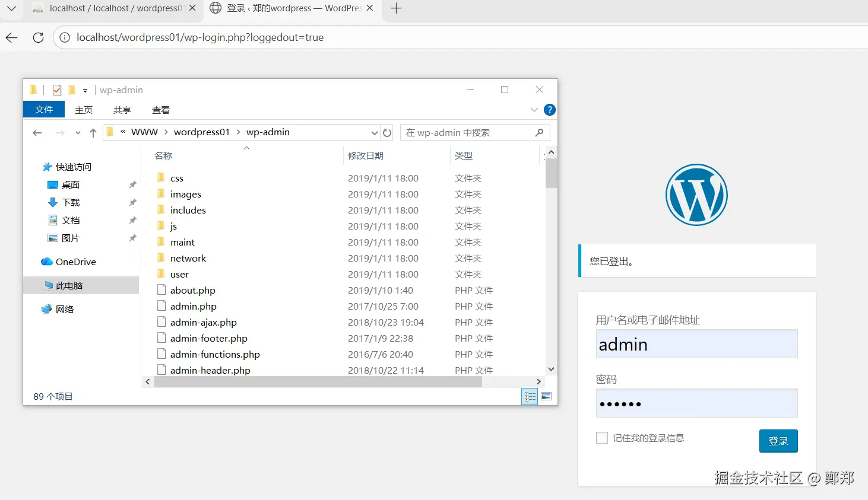Image resolution: width=868 pixels, height=500 pixels.
Task: Focus the browser address bar URL
Action: point(200,37)
